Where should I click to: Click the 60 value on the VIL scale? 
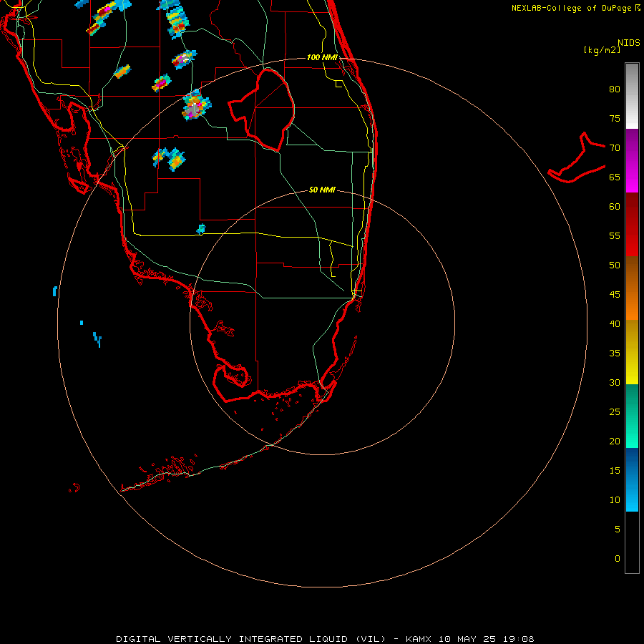[x=615, y=207]
